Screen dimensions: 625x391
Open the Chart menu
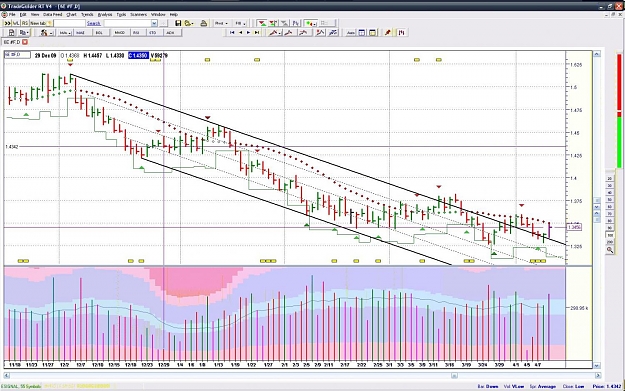click(x=71, y=14)
